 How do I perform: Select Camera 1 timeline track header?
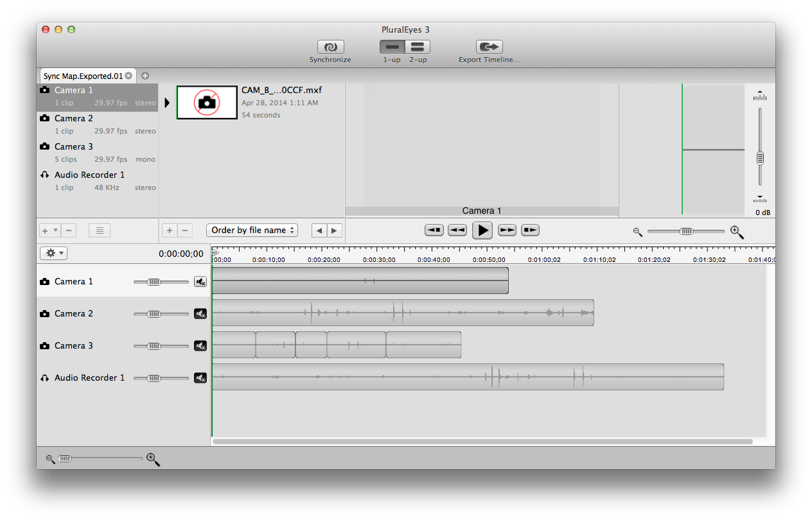[x=123, y=281]
